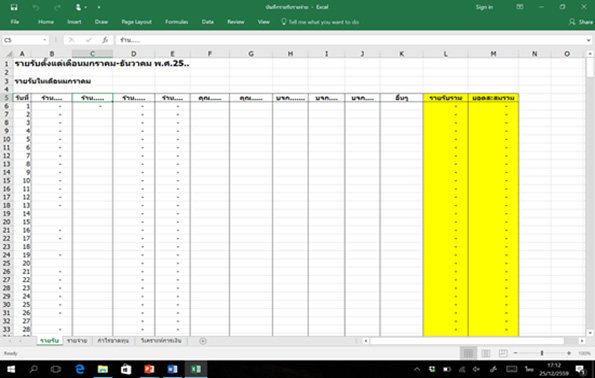
Task: Expand the Name Box dropdown arrow
Action: pos(45,40)
